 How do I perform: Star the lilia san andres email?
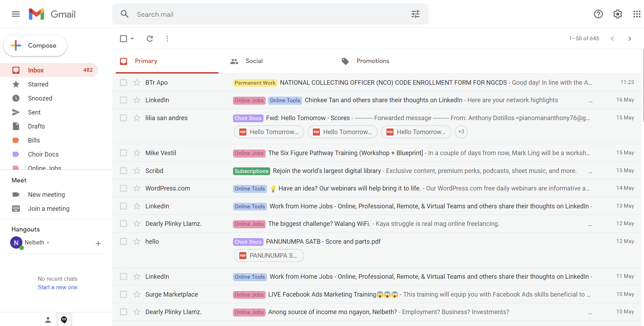(x=137, y=118)
